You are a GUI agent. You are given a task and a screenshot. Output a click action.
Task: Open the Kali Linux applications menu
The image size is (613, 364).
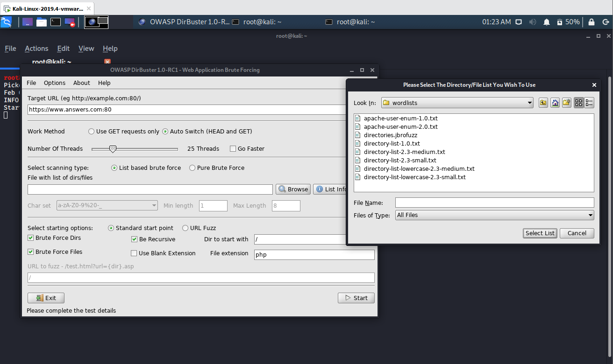[6, 22]
